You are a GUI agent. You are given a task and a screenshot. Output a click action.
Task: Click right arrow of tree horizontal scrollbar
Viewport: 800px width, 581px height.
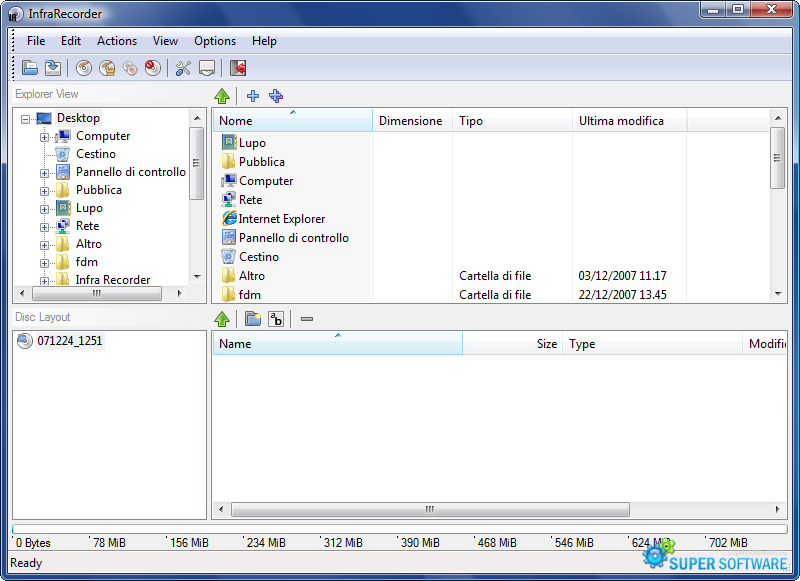(180, 293)
